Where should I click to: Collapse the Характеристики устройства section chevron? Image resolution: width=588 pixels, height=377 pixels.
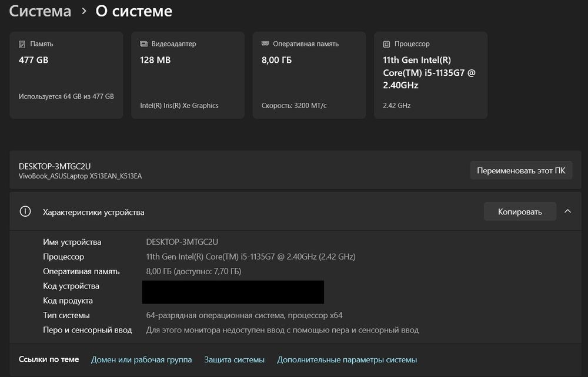pos(568,211)
